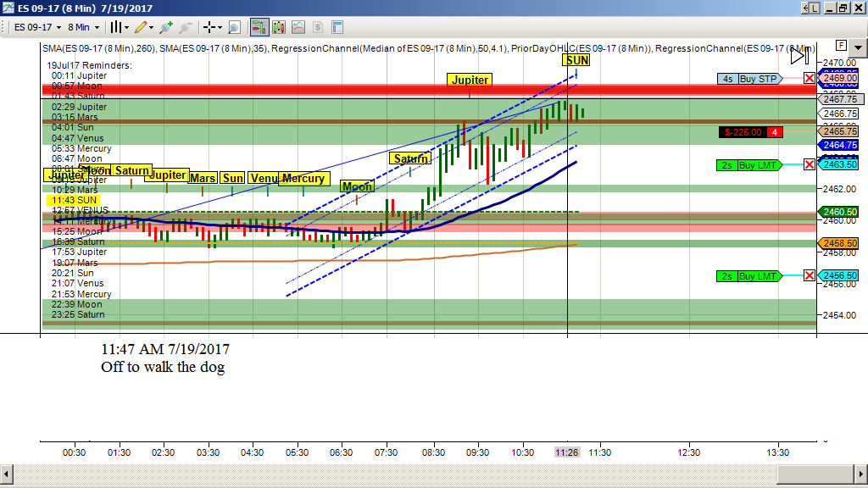Expand the dropdown arrow beside the F button
868x488 pixels.
(858, 47)
